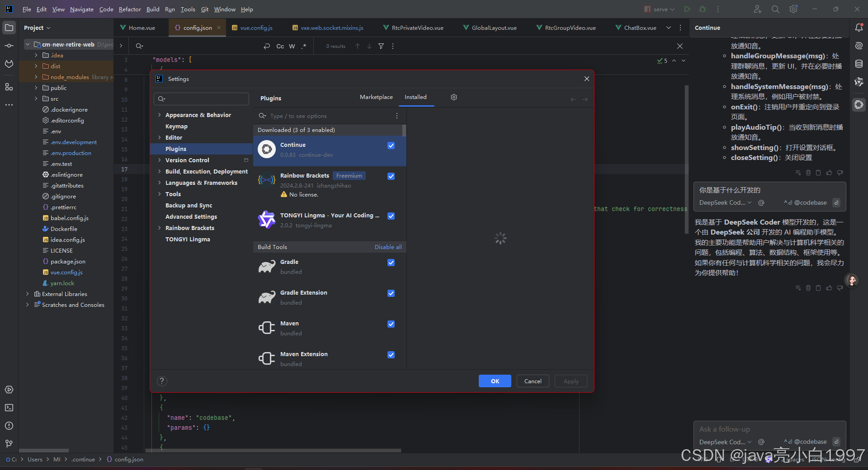Disable the Continue plugin checkbox
The height and width of the screenshot is (470, 868).
391,146
